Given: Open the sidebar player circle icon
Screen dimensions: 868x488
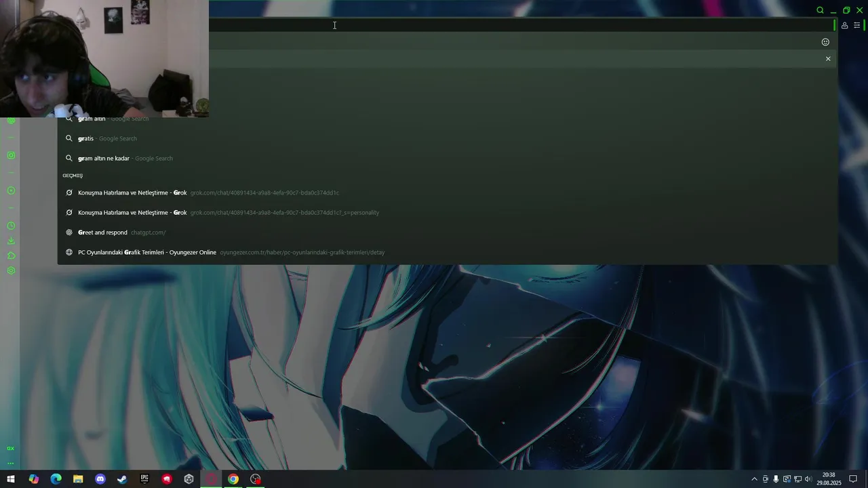Looking at the screenshot, I should (x=11, y=190).
